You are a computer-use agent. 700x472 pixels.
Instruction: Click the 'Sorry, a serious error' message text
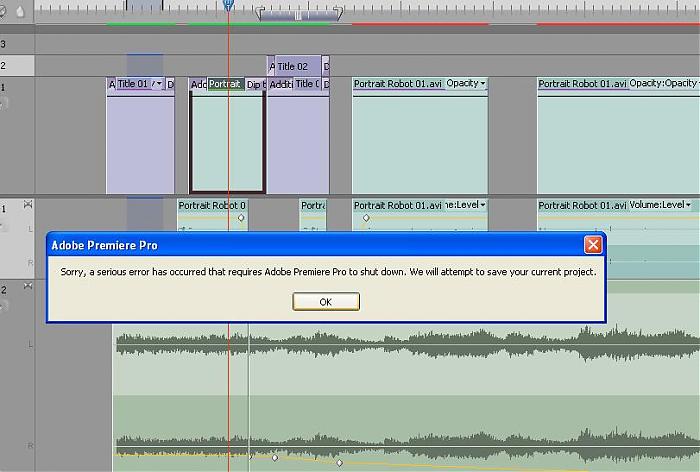pos(328,272)
